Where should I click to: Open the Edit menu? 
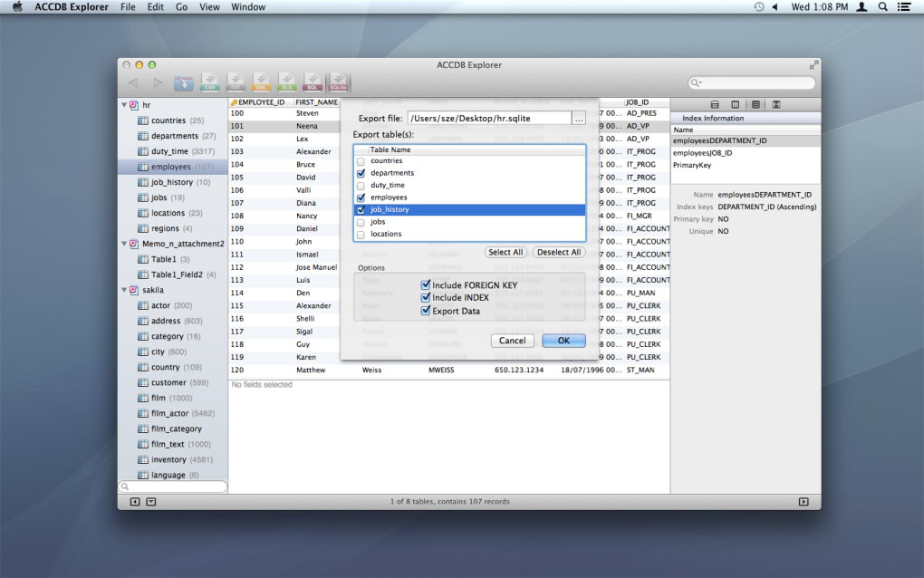pos(156,7)
